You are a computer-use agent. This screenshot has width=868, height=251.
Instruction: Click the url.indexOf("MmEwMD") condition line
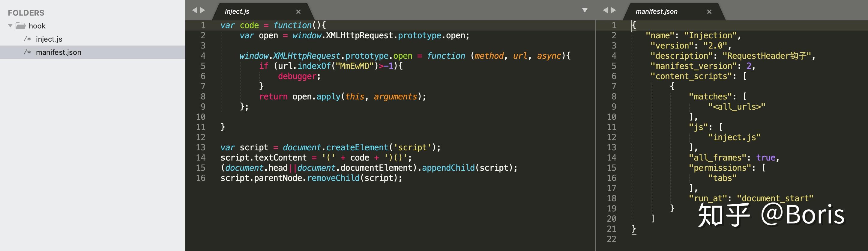[x=331, y=66]
